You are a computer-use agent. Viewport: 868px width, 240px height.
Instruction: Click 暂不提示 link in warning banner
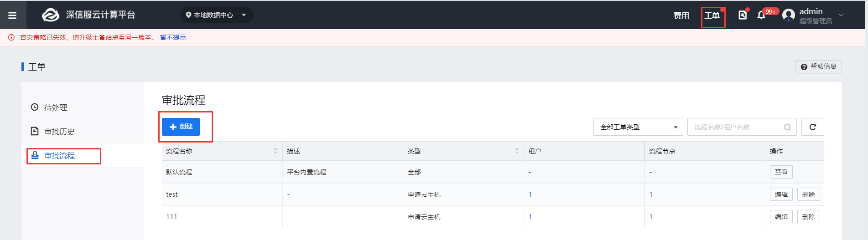(173, 37)
